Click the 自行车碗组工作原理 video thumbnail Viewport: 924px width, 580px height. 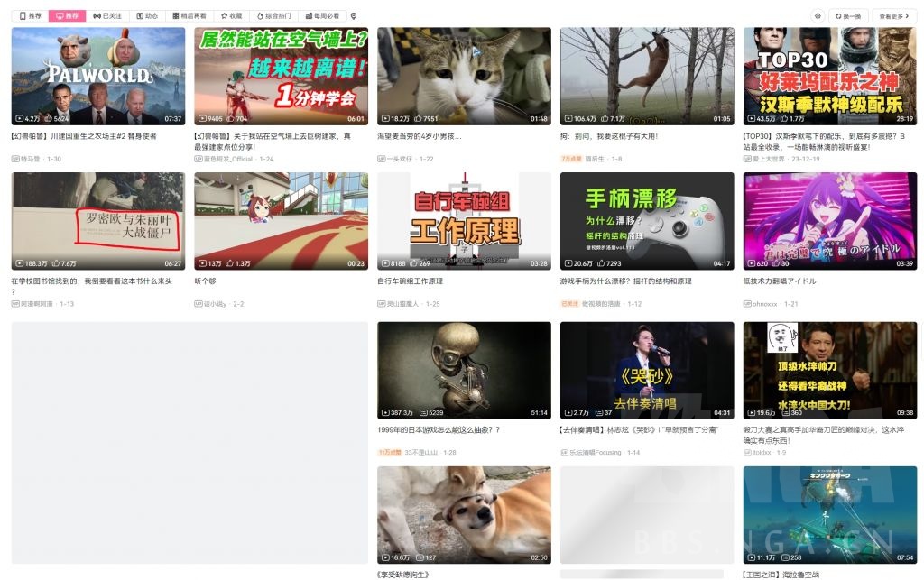tap(463, 219)
